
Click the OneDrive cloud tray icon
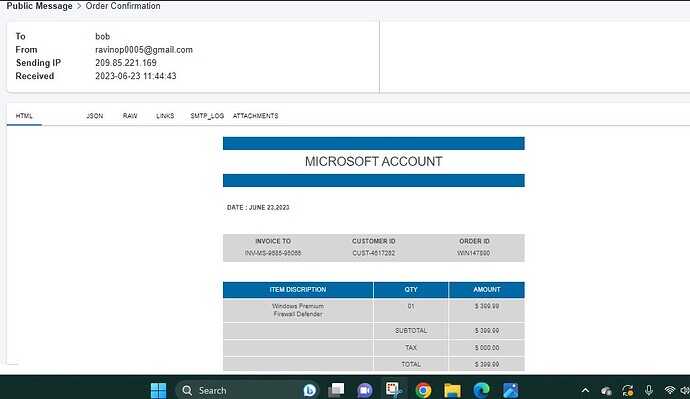tap(606, 391)
